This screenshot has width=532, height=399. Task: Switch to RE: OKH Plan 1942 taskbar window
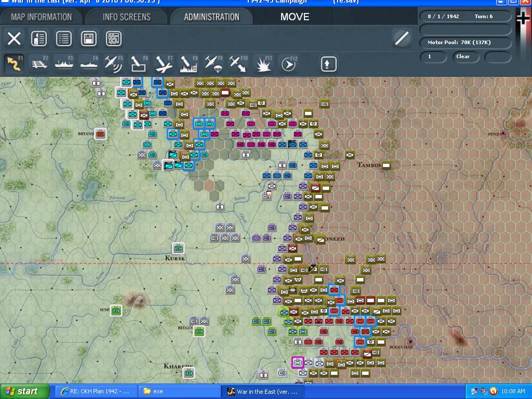(96, 392)
